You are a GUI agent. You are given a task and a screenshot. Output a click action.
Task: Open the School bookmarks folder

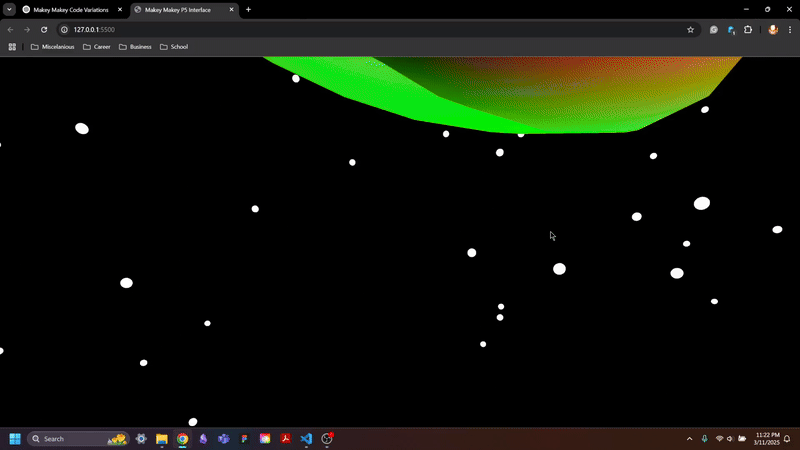(x=174, y=47)
